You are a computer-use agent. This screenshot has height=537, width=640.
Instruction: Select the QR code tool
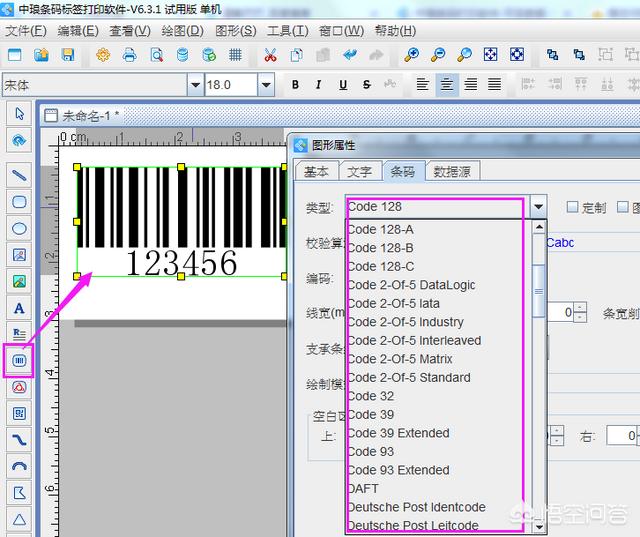19,413
